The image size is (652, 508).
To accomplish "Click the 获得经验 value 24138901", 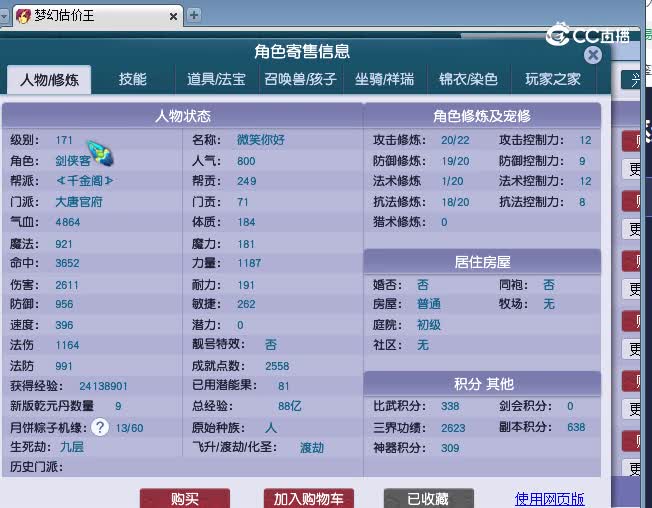I will (x=104, y=386).
